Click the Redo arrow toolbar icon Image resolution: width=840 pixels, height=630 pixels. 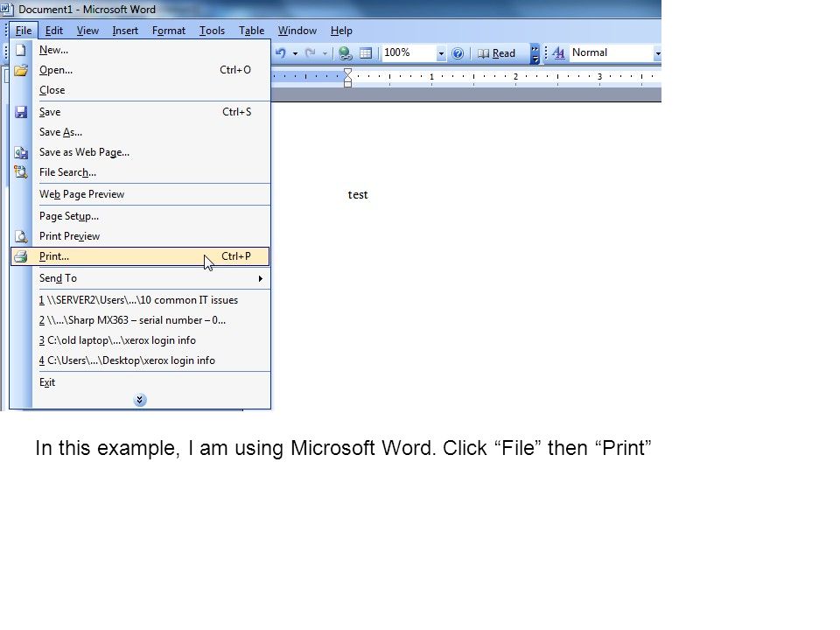pos(310,52)
